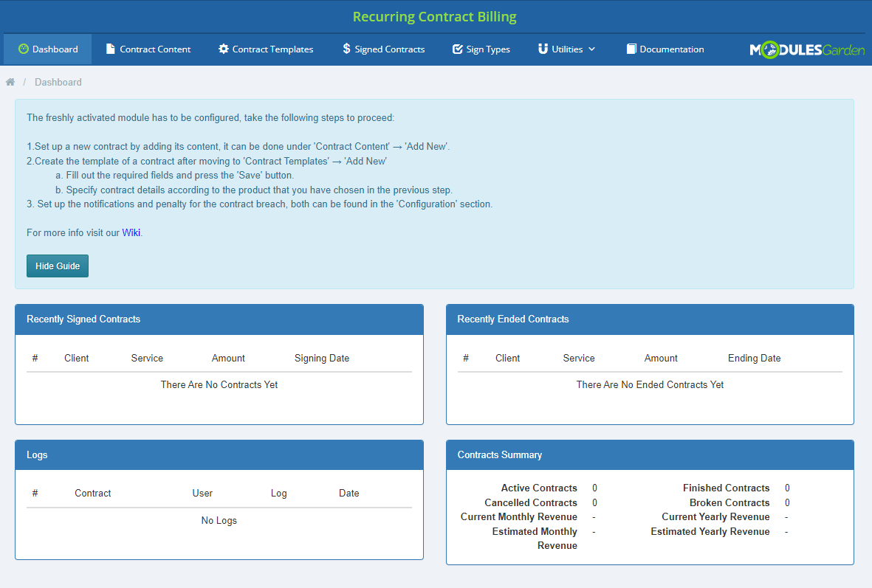Open the Signed Contracts menu item

[384, 49]
